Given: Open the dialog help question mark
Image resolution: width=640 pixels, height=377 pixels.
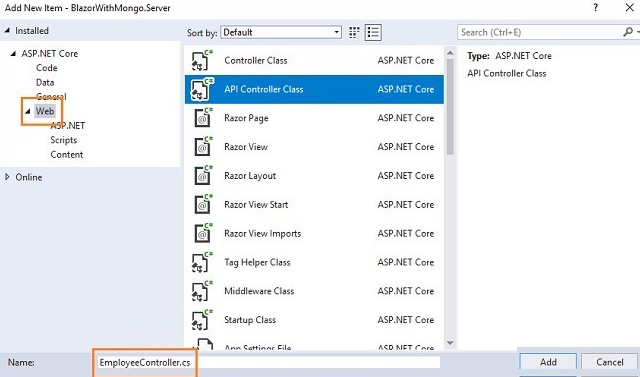Looking at the screenshot, I should pos(596,7).
